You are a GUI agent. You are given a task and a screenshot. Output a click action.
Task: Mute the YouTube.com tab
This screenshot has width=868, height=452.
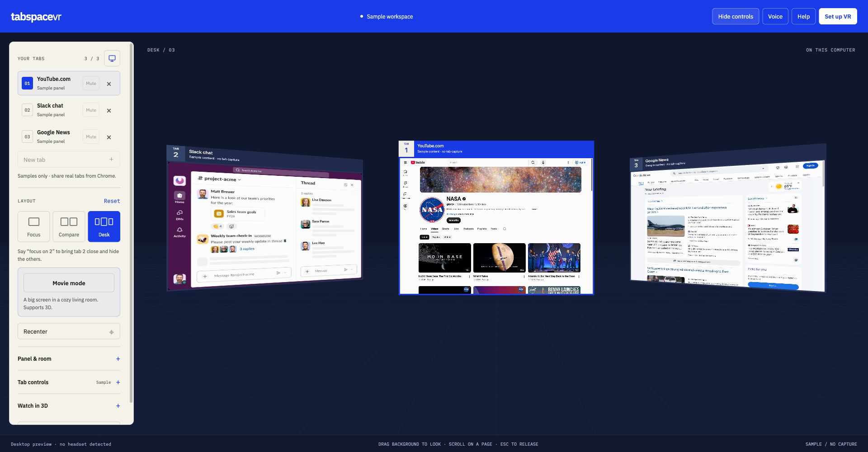91,83
